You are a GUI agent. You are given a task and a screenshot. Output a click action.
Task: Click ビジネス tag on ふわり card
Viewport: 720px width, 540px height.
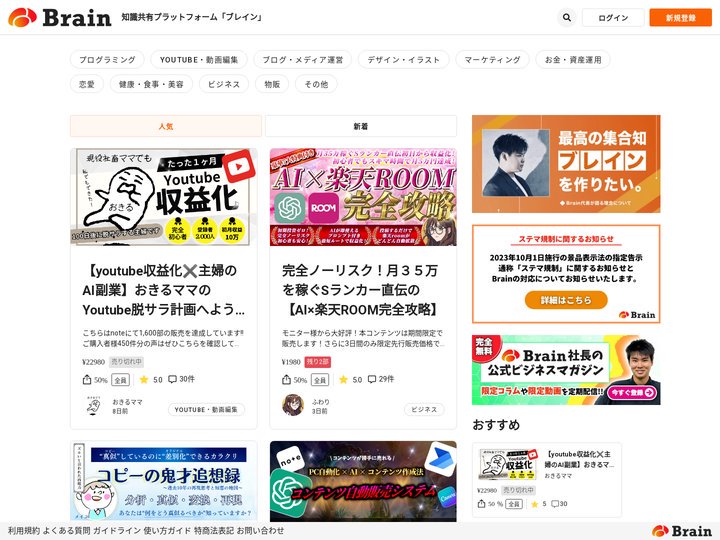(x=424, y=410)
